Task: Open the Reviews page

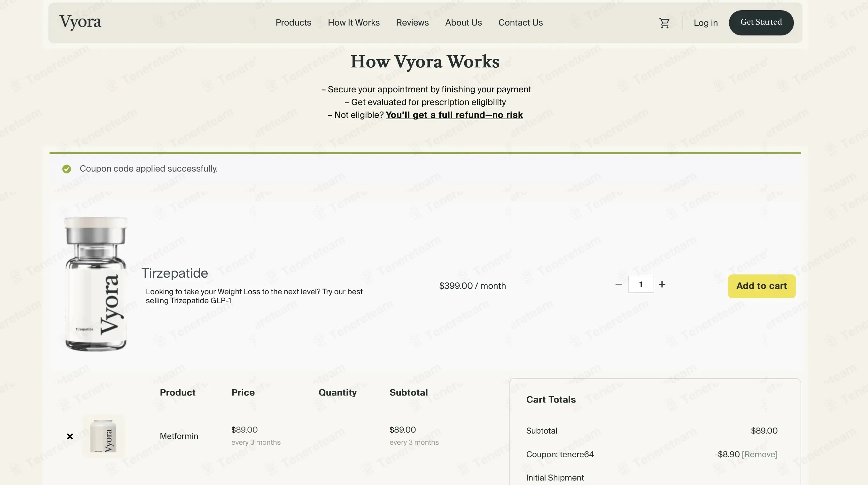Action: pyautogui.click(x=412, y=23)
